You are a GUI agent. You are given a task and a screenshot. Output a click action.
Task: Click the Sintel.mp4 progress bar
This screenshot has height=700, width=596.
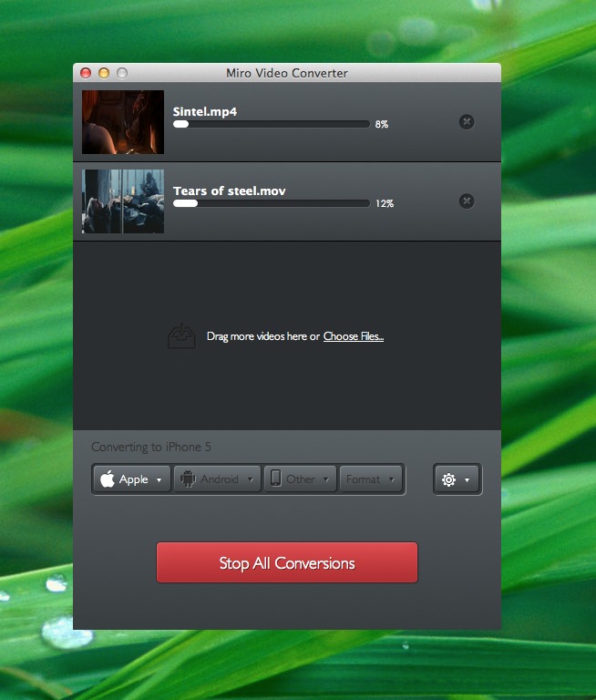(x=272, y=124)
